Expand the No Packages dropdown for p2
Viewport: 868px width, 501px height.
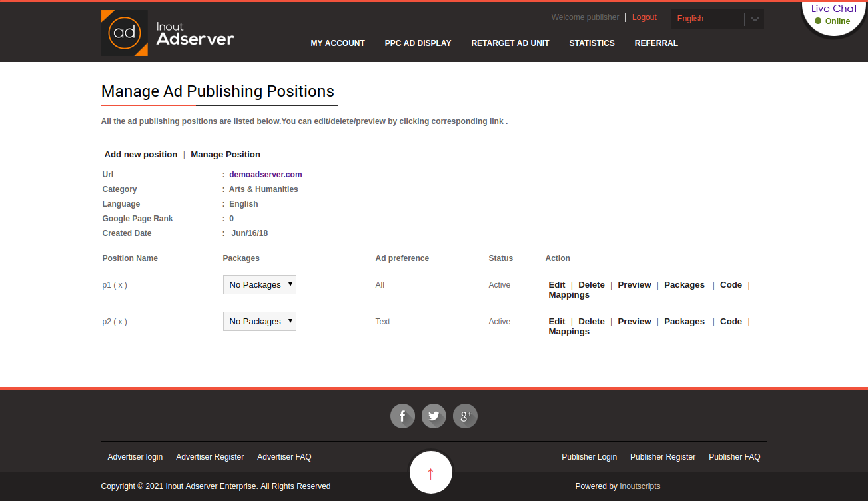click(x=259, y=321)
